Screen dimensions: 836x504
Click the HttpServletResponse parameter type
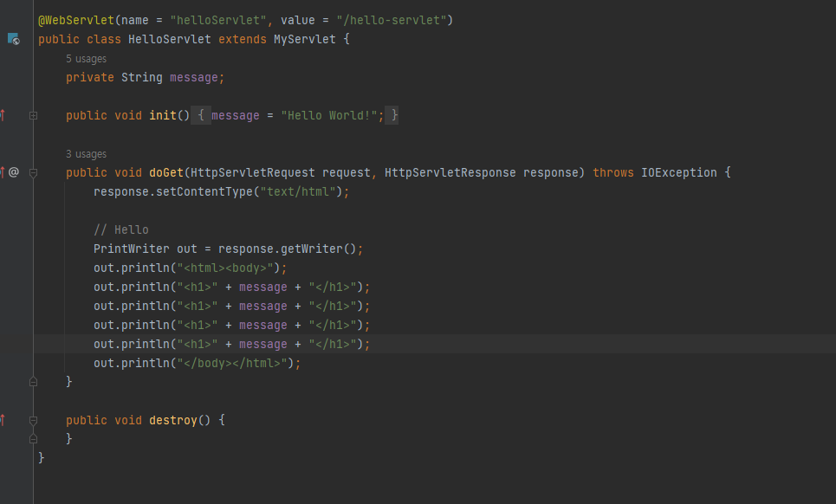(x=450, y=172)
